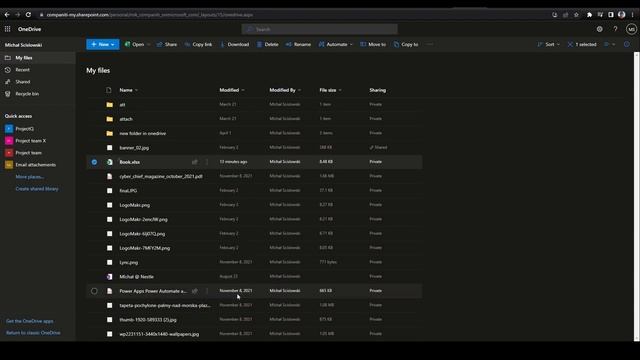Click the help question mark icon
Screen dimensions: 640x360
click(615, 29)
